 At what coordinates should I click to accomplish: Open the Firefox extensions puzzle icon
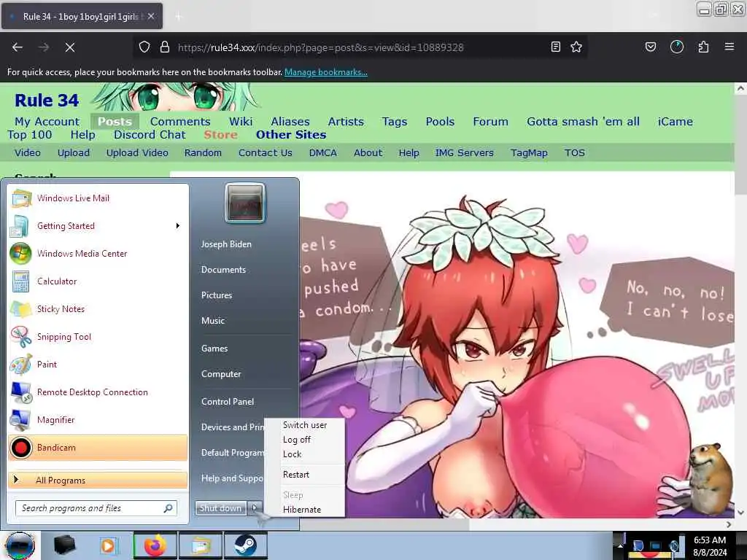pyautogui.click(x=703, y=47)
